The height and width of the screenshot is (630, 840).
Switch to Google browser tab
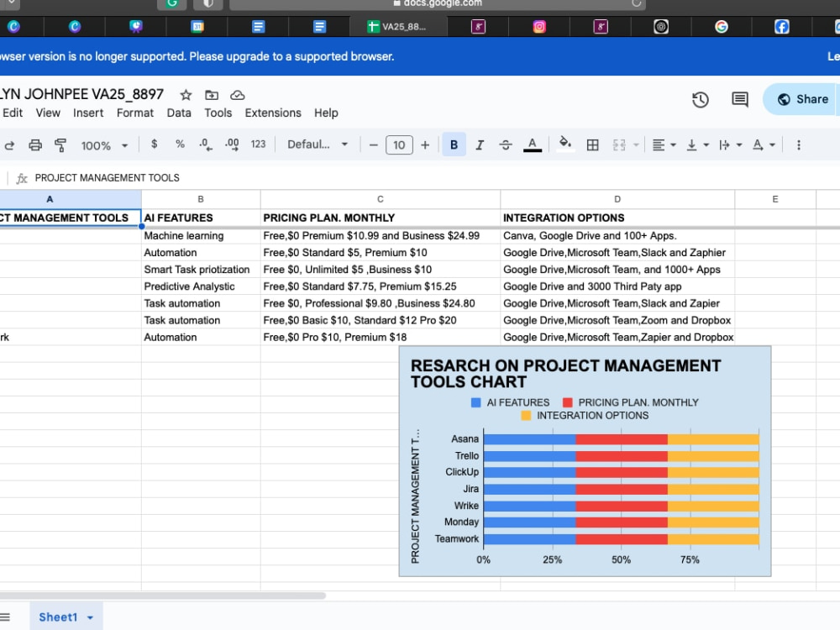[x=721, y=27]
